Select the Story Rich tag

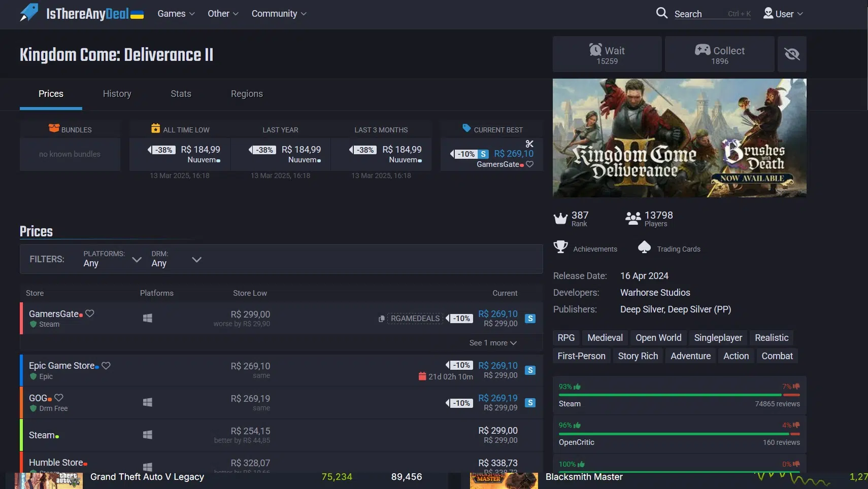(638, 356)
